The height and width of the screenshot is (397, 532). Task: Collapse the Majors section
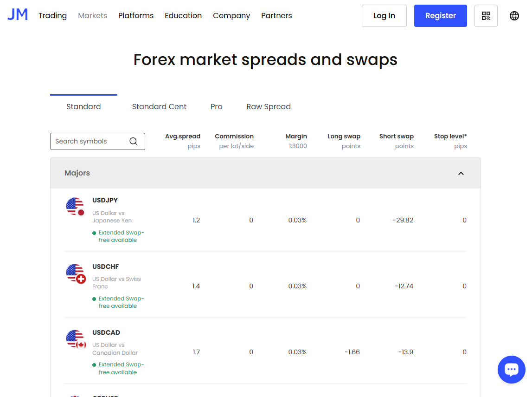tap(461, 173)
